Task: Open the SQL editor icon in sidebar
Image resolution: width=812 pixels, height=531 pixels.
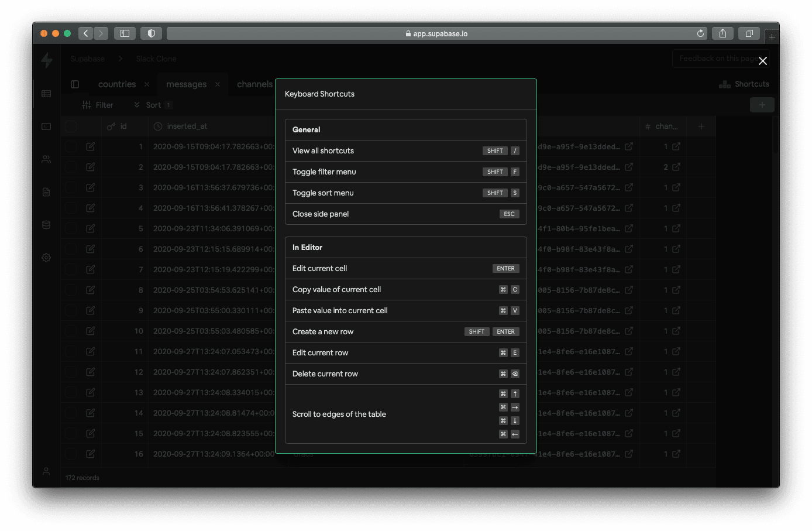Action: pyautogui.click(x=46, y=126)
